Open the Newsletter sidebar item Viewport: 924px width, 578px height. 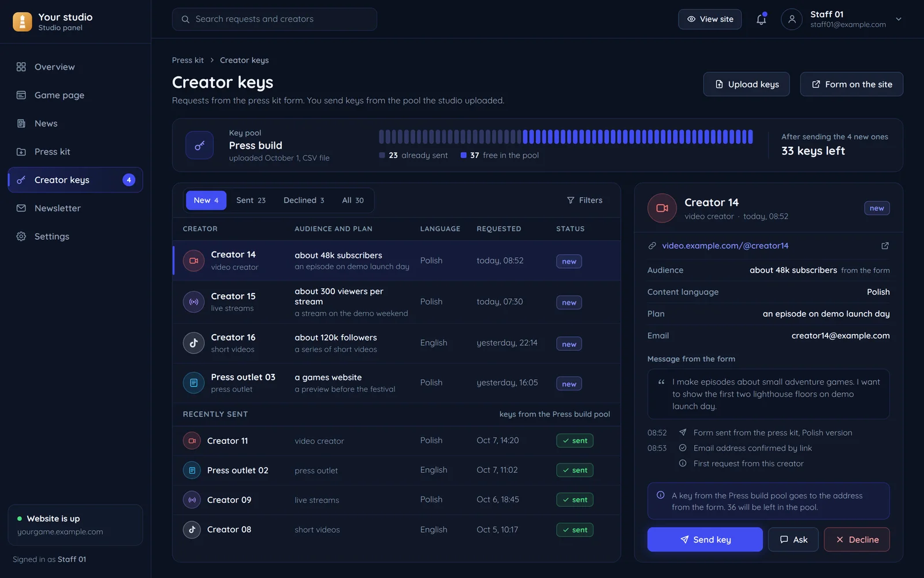[x=75, y=209]
